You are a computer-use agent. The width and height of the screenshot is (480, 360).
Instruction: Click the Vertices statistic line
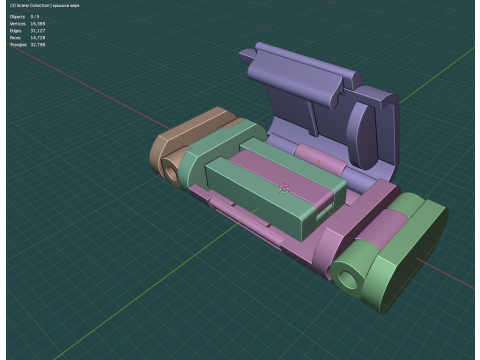click(x=27, y=24)
